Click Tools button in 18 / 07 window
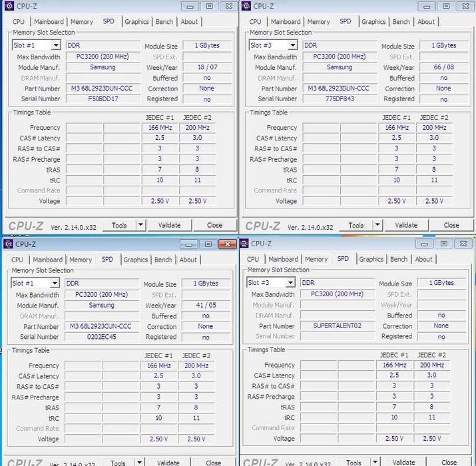476x466 pixels. [x=119, y=225]
